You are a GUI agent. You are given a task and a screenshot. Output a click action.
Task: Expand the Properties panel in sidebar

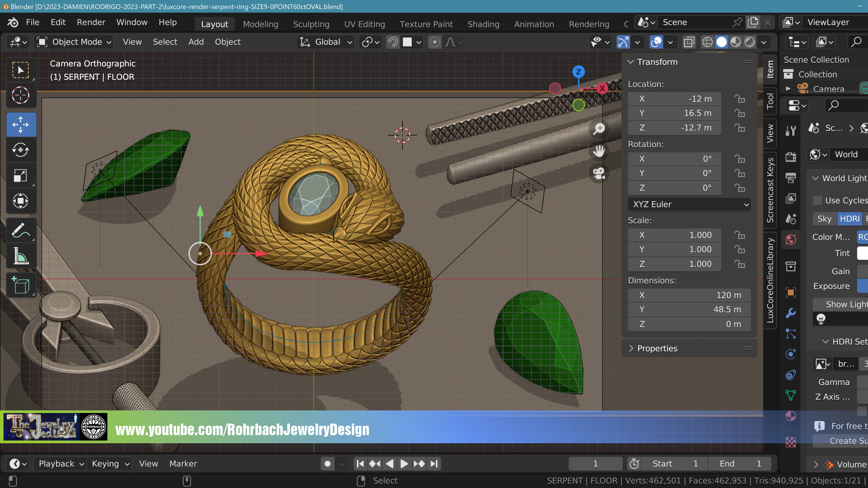657,348
